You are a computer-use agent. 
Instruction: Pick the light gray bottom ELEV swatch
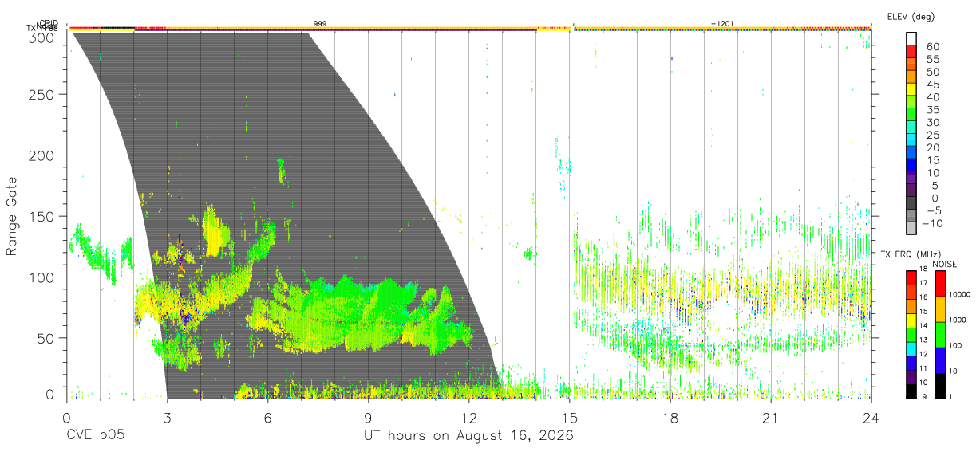[x=911, y=229]
